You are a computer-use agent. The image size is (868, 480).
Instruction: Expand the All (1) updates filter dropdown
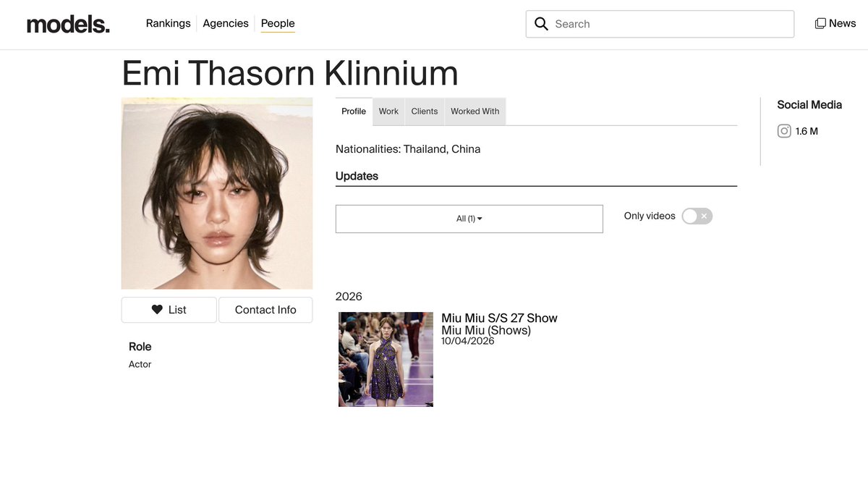click(x=469, y=219)
